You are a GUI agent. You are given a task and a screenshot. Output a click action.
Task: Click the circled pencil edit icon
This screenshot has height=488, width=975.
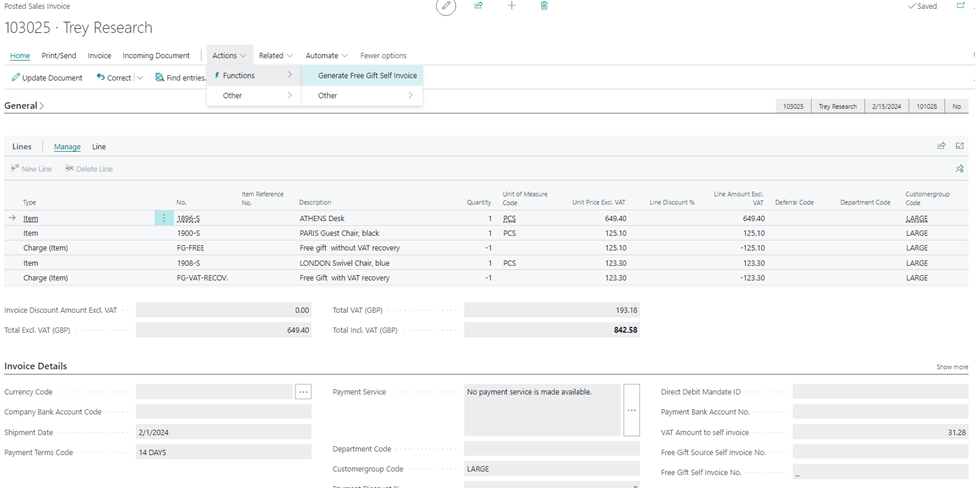point(446,6)
